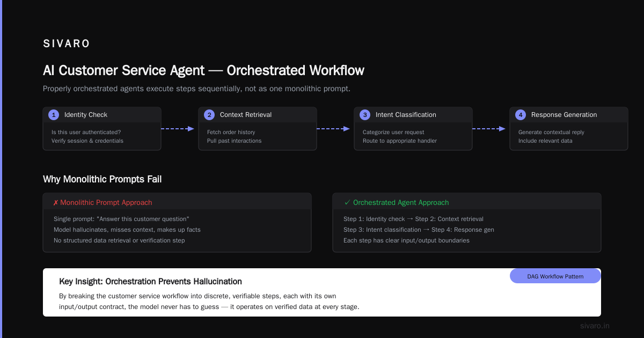Select the main title 'AI Customer Service Agent — Orchestrated Workflow'
Screen dimensions: 644x338
[203, 70]
